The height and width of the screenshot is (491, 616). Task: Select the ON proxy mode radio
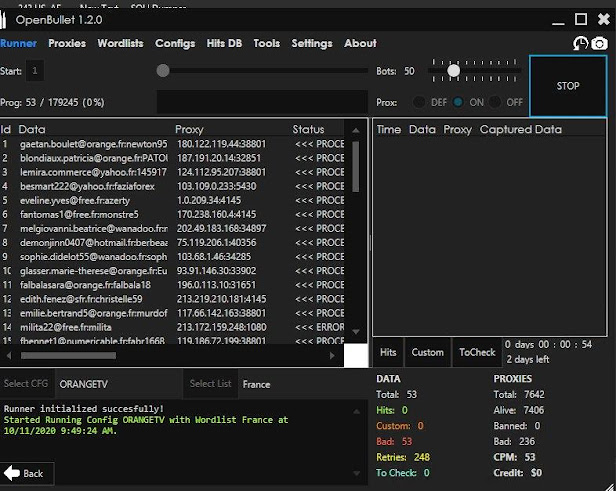pos(458,103)
